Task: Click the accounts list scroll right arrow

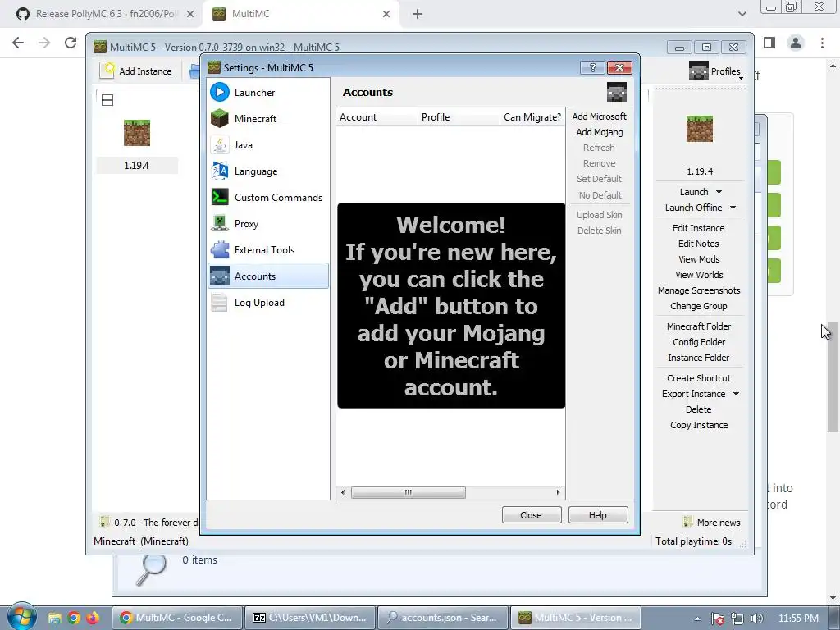Action: coord(558,492)
